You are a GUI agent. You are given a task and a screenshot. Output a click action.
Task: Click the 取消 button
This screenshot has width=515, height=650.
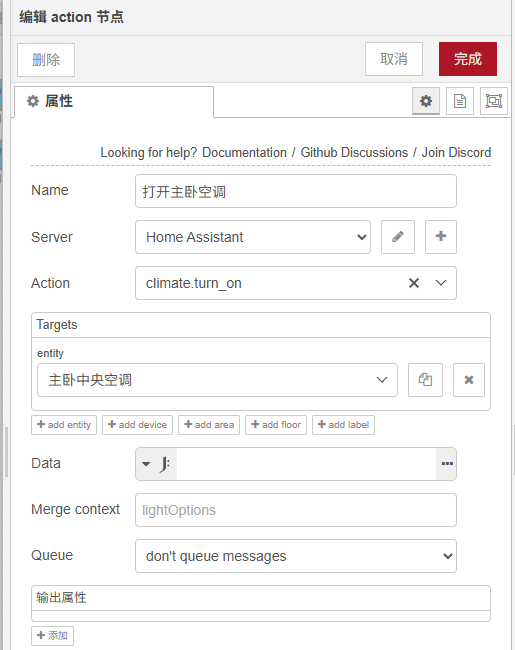394,59
